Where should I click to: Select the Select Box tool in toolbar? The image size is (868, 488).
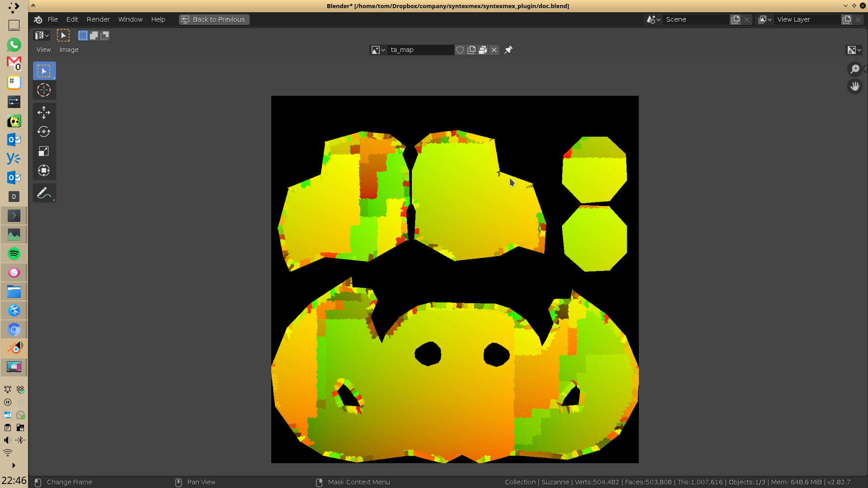(44, 71)
